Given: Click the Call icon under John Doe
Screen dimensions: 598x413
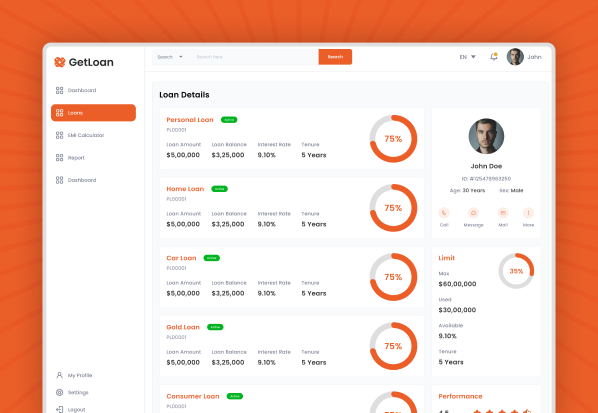Looking at the screenshot, I should click(x=444, y=213).
